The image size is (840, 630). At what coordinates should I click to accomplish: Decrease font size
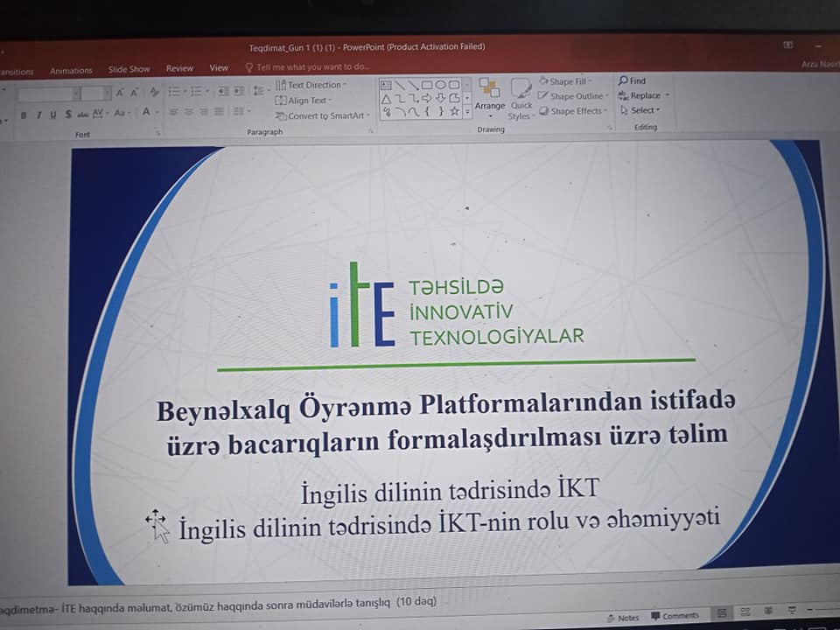(x=135, y=93)
